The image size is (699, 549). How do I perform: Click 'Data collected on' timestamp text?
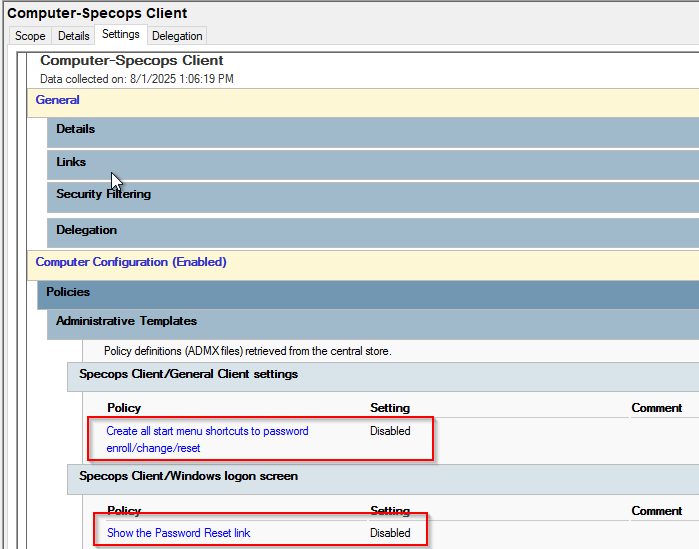pos(136,79)
